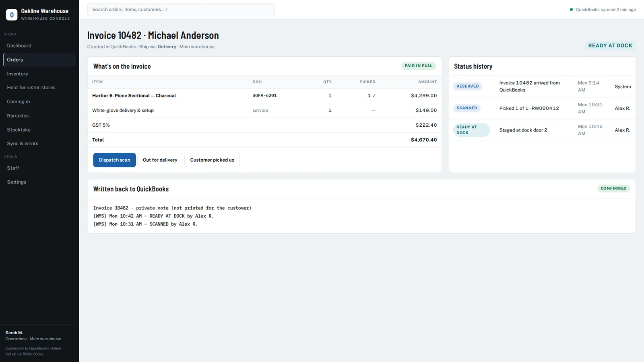644x362 pixels.
Task: Click the SCANNED status badge
Action: pos(467,108)
